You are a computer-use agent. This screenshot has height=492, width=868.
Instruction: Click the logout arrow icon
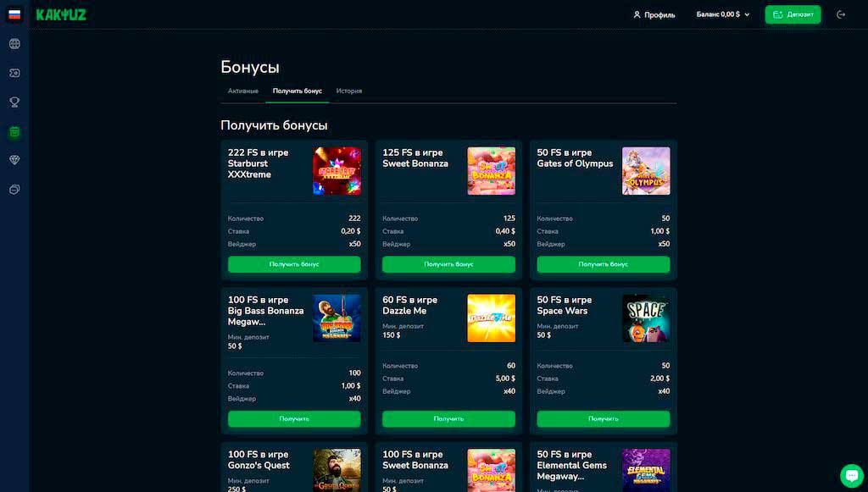[x=841, y=15]
